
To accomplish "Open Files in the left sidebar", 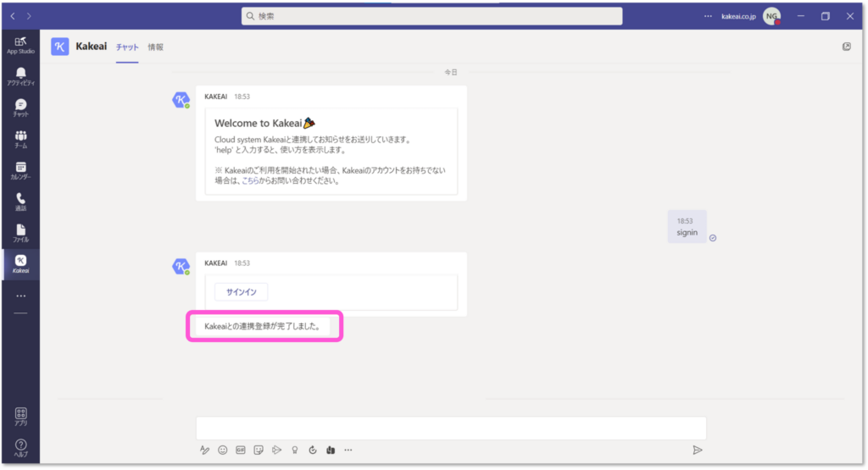I will point(20,234).
